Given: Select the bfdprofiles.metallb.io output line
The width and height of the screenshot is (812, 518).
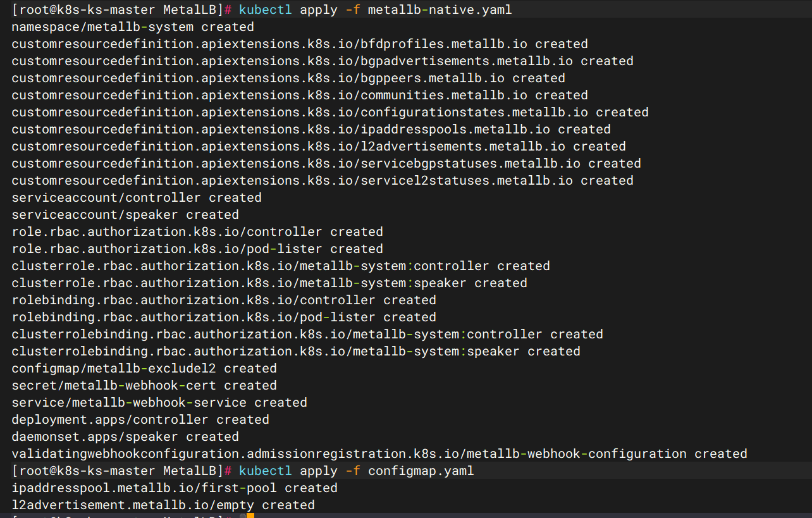Looking at the screenshot, I should pyautogui.click(x=300, y=44).
